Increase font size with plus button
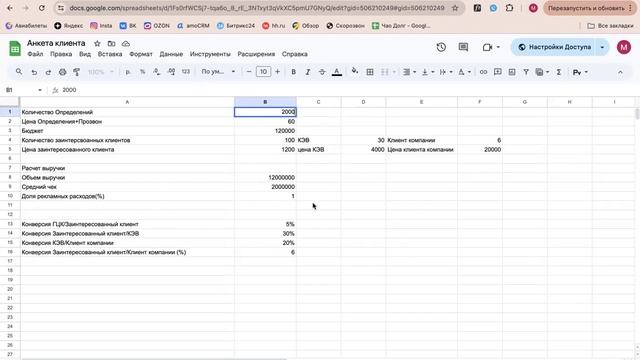 278,72
